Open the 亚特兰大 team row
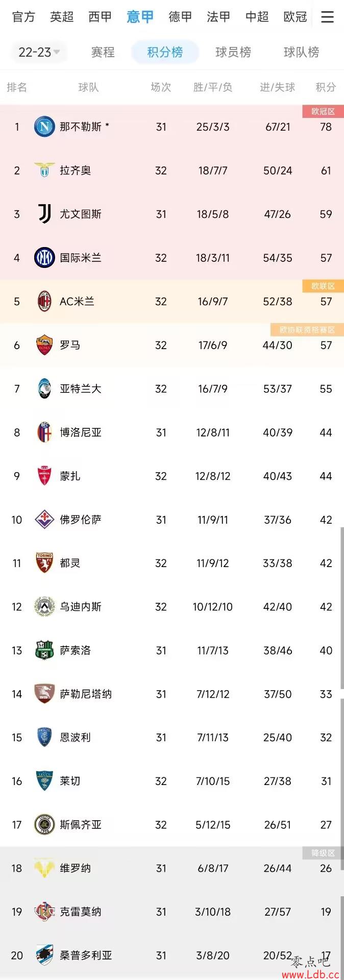This screenshot has width=344, height=980. tap(172, 389)
